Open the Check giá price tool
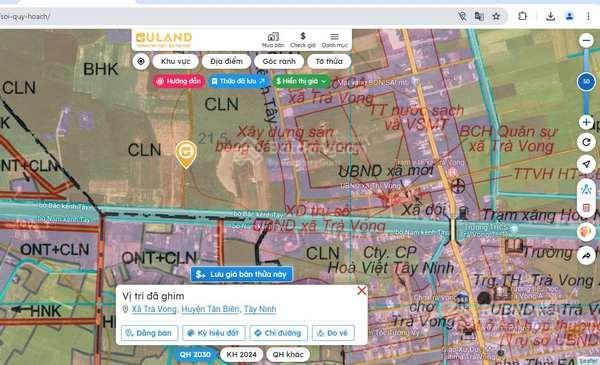Viewport: 600px width, 365px height. click(x=303, y=40)
